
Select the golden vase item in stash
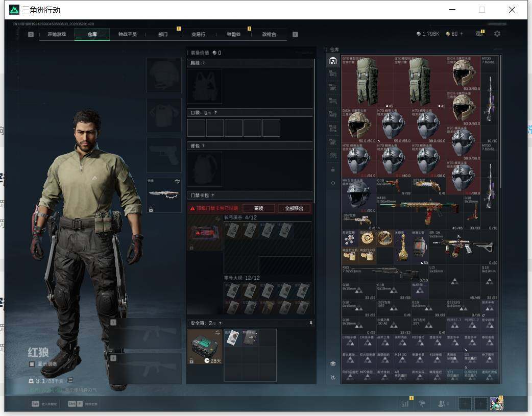pyautogui.click(x=403, y=248)
